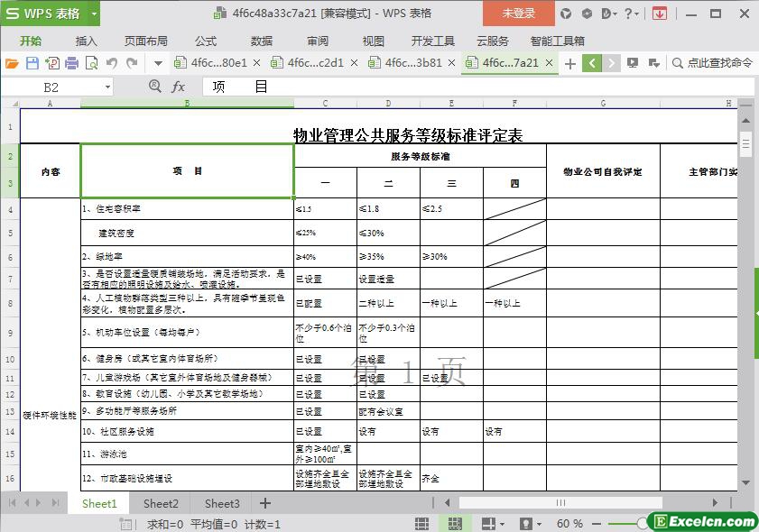Click the Print icon in quick toolbar
Viewport: 759px width, 532px height.
tap(71, 63)
